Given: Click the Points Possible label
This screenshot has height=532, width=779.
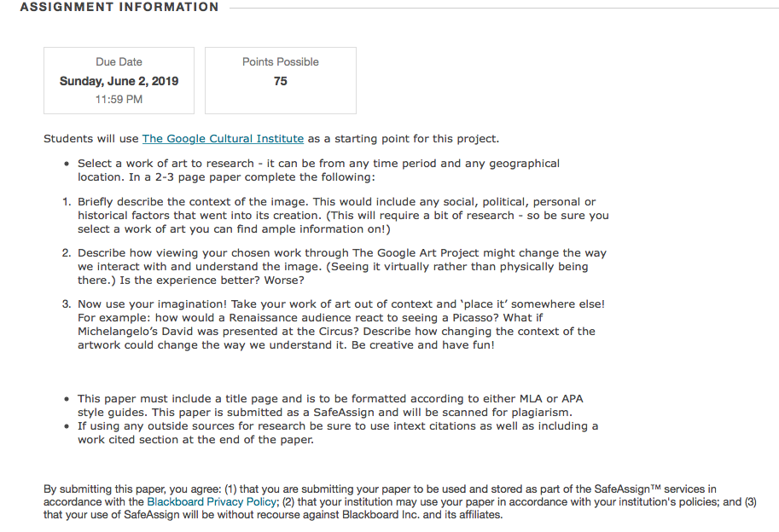Looking at the screenshot, I should pyautogui.click(x=280, y=62).
